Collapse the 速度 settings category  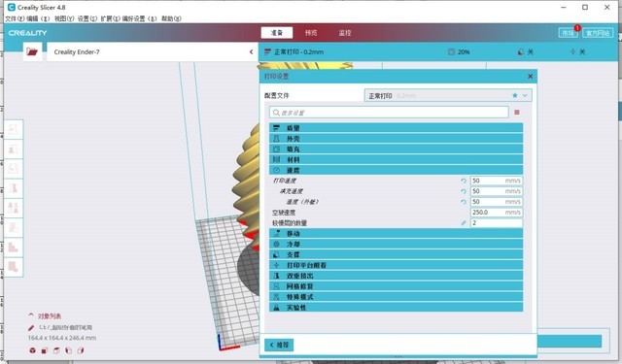point(396,170)
